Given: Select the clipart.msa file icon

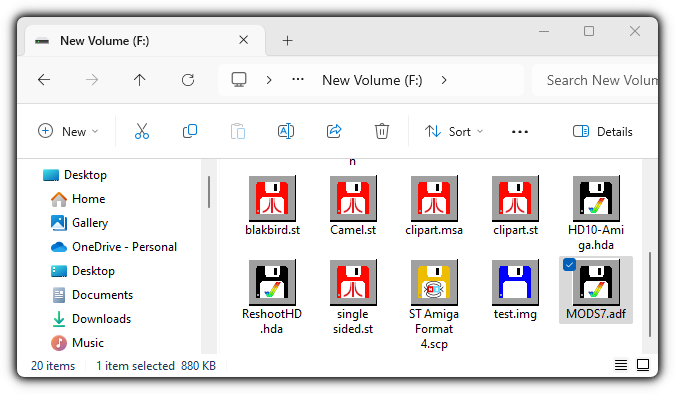Looking at the screenshot, I should coord(434,198).
